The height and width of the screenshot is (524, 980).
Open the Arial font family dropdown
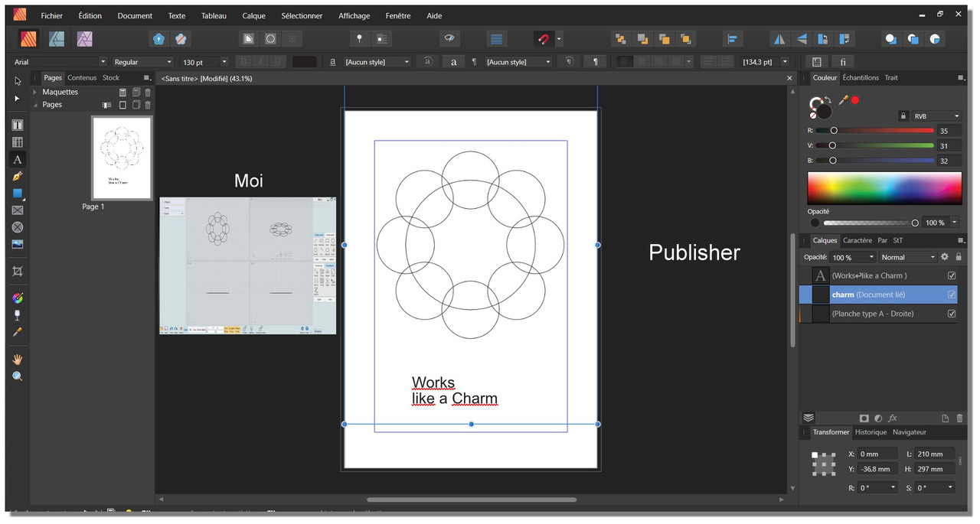pyautogui.click(x=103, y=62)
